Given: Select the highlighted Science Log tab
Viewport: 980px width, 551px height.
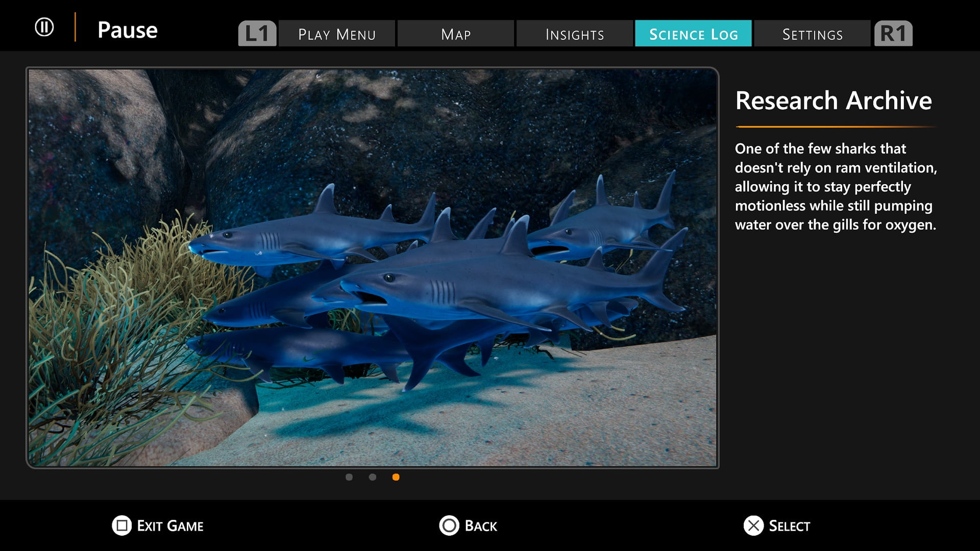Looking at the screenshot, I should click(693, 34).
